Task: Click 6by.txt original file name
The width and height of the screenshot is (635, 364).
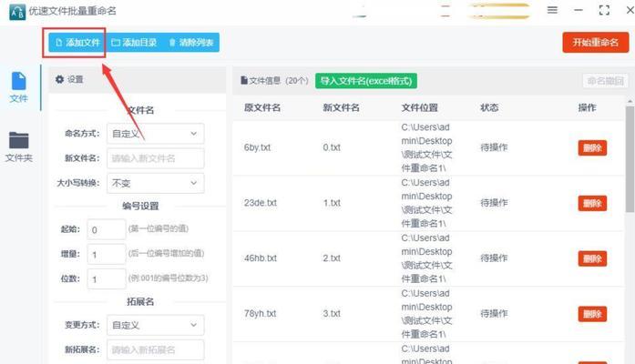Action: tap(257, 147)
